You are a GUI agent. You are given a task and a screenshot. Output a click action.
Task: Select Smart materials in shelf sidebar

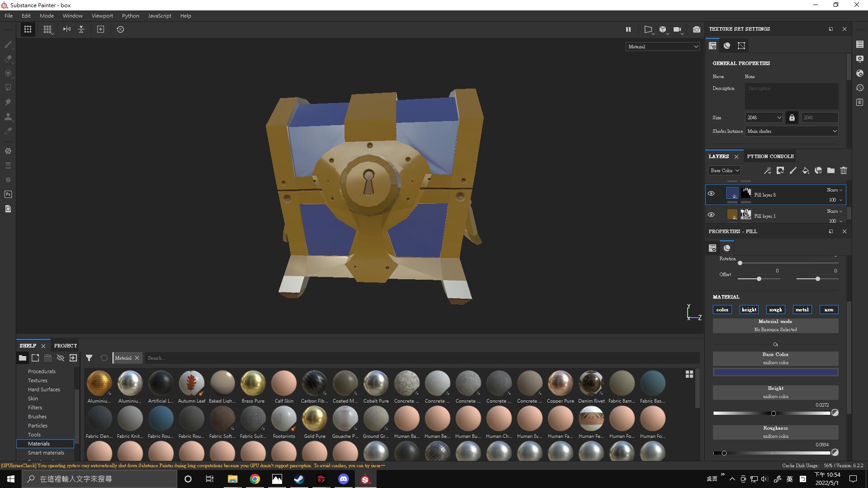click(x=46, y=452)
